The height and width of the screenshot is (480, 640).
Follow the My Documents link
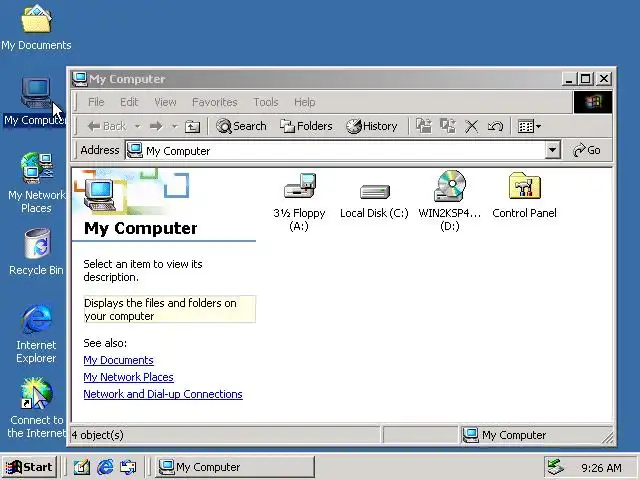click(118, 360)
